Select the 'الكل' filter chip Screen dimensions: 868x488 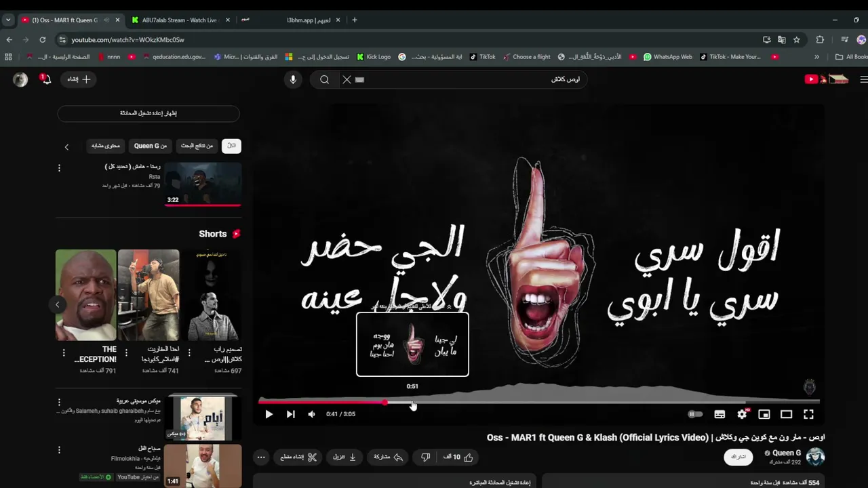pyautogui.click(x=231, y=146)
